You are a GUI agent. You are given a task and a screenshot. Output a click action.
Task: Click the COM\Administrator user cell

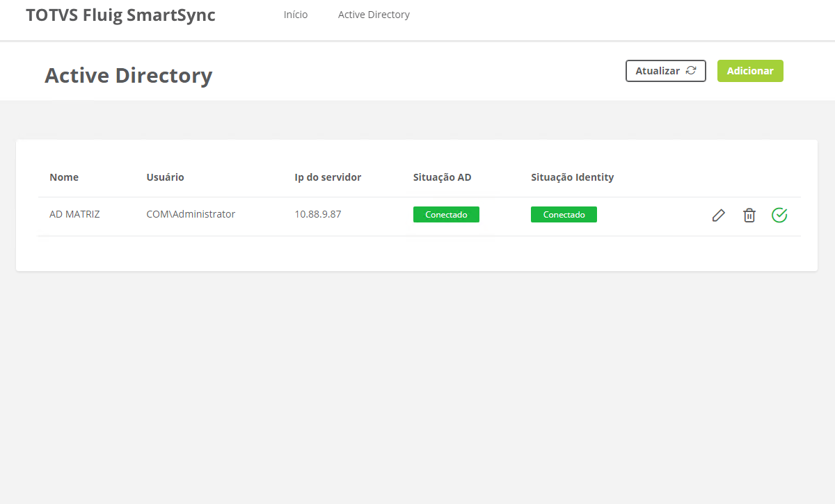[191, 214]
